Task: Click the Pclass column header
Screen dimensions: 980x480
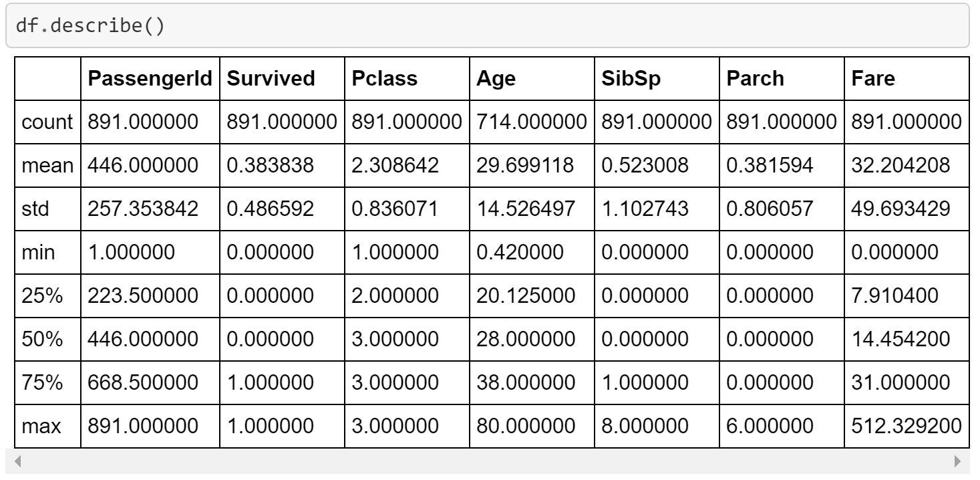Action: point(385,79)
